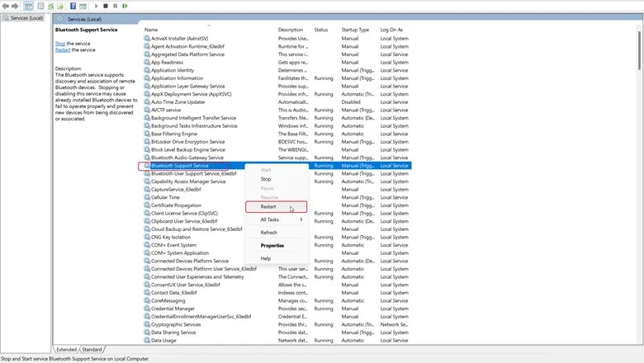644x363 pixels.
Task: Click the Export List toolbar icon
Action: click(x=60, y=6)
